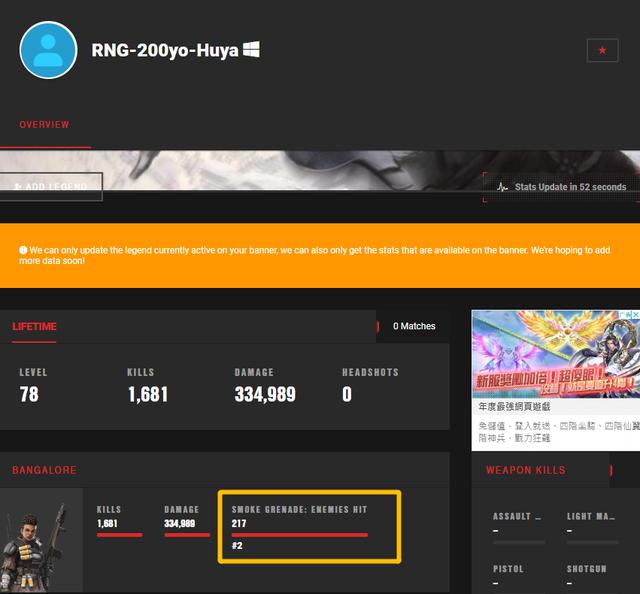Click the info icon in orange banner
Image resolution: width=640 pixels, height=594 pixels.
click(x=23, y=250)
